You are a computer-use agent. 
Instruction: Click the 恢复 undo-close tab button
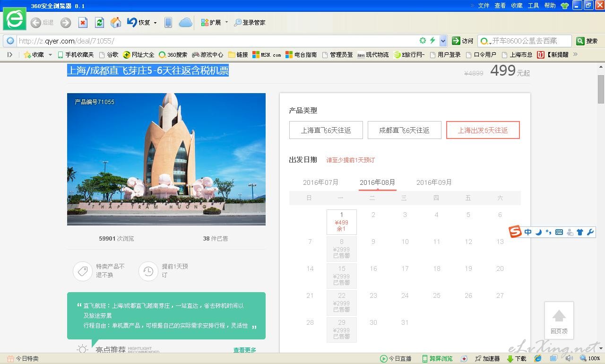pyautogui.click(x=138, y=22)
